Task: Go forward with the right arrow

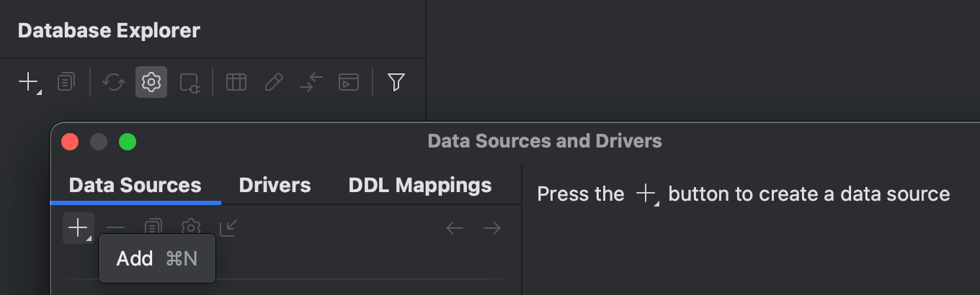Action: pyautogui.click(x=492, y=228)
